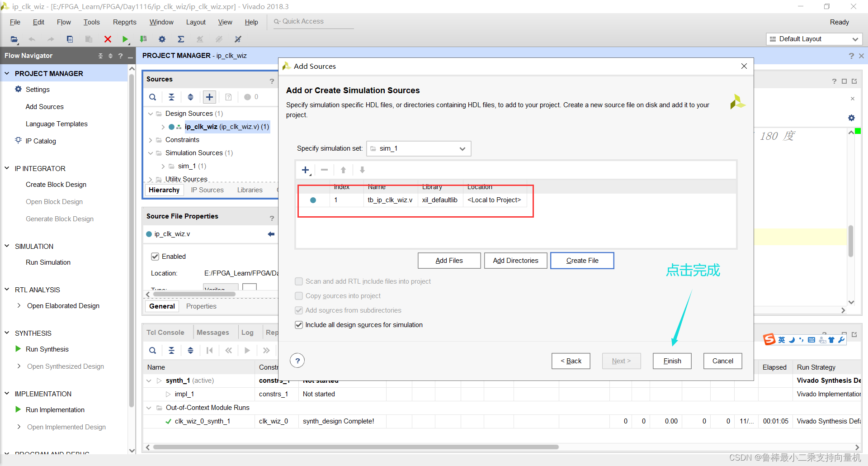The height and width of the screenshot is (466, 868).
Task: Click the Source File Properties horizontal scrollbar
Action: (x=194, y=294)
